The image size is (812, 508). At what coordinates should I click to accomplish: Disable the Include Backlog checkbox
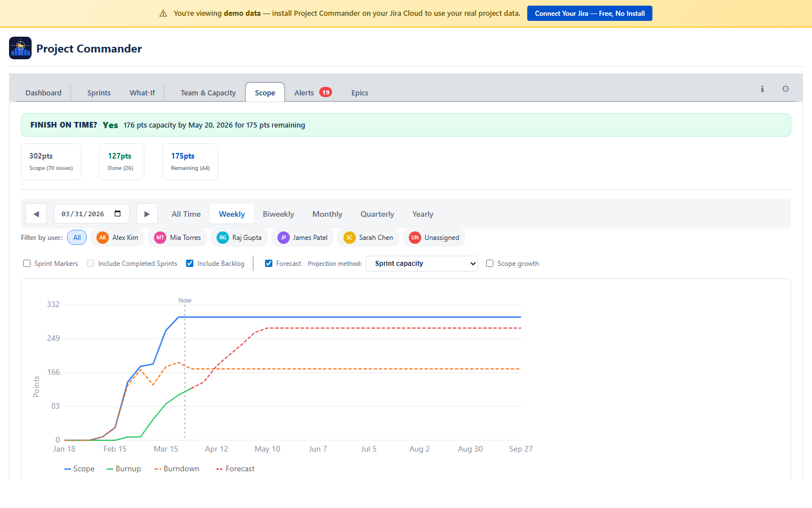(x=189, y=263)
